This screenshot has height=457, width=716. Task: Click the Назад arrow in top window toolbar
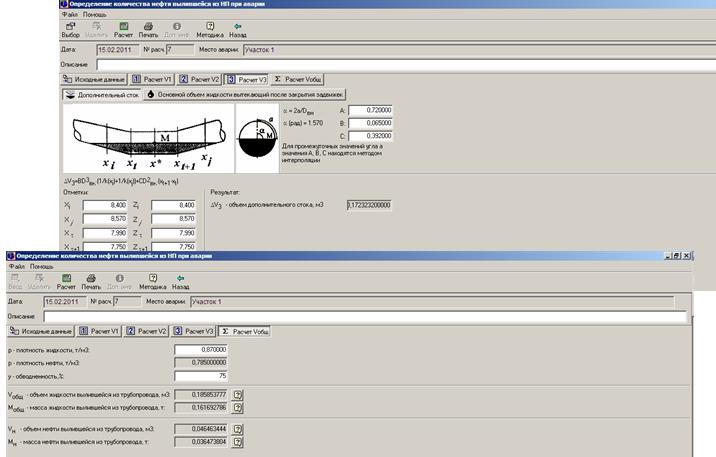[237, 29]
